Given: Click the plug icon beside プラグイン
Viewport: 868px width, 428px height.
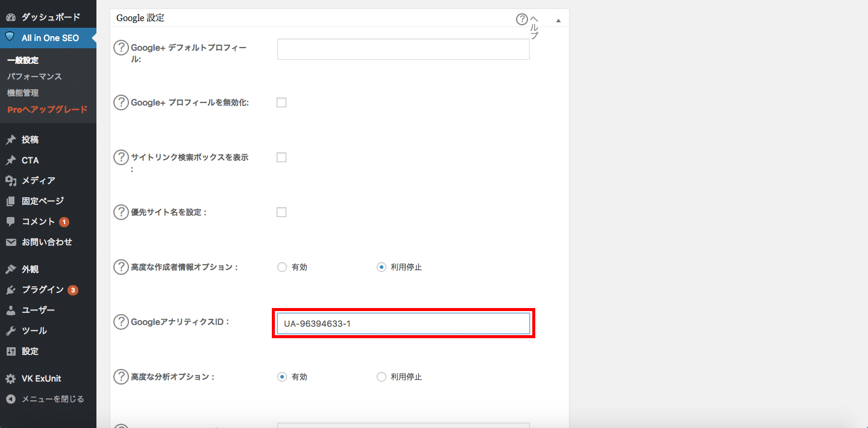Looking at the screenshot, I should [10, 290].
